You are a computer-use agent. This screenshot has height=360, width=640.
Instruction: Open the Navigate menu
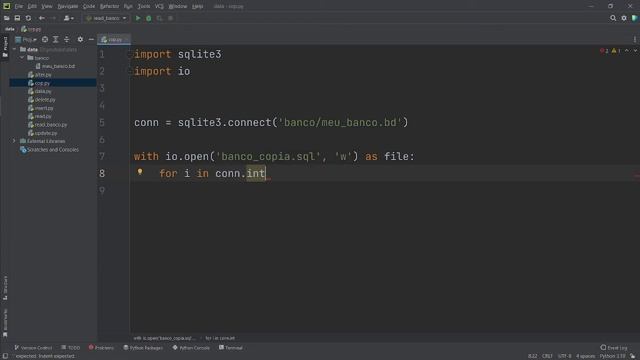(x=68, y=7)
